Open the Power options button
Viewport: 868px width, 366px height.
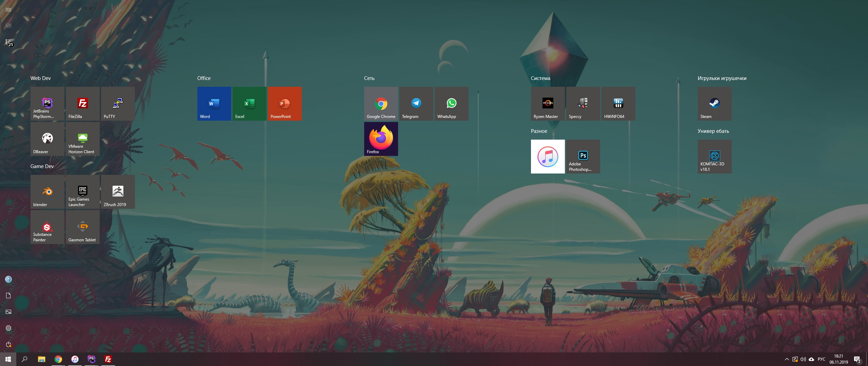click(8, 344)
